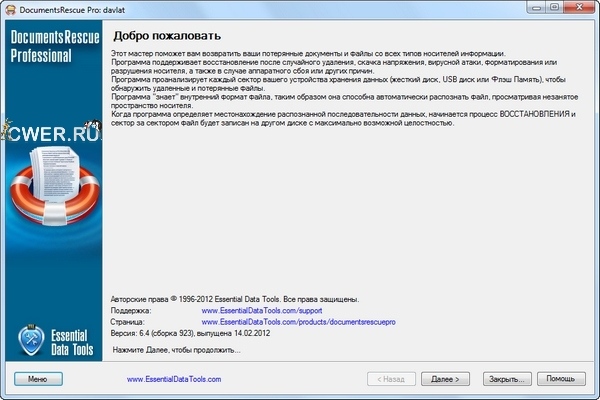This screenshot has width=600, height=400.
Task: Minimize the DocumentsRescue Pro window
Action: [x=525, y=7]
